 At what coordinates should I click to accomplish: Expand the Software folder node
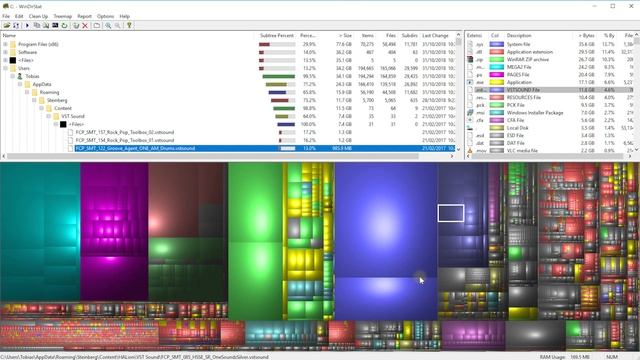(5, 52)
